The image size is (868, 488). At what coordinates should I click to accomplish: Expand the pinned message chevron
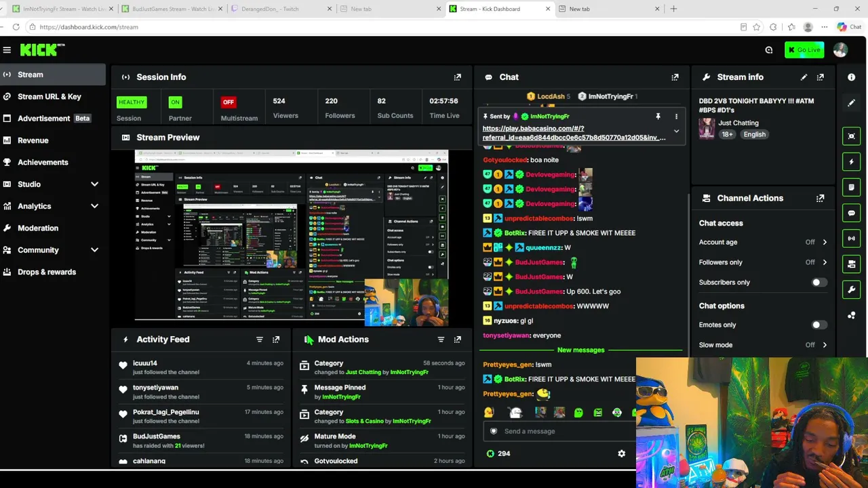pos(676,131)
